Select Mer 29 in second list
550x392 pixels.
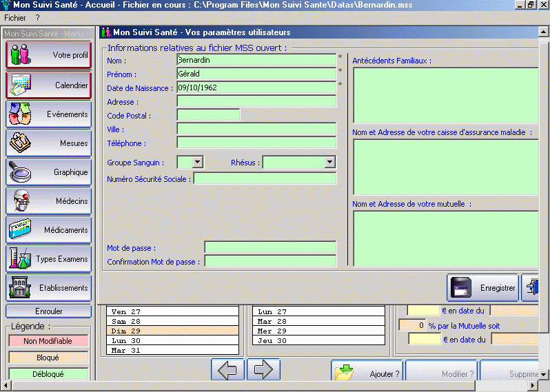pyautogui.click(x=318, y=331)
